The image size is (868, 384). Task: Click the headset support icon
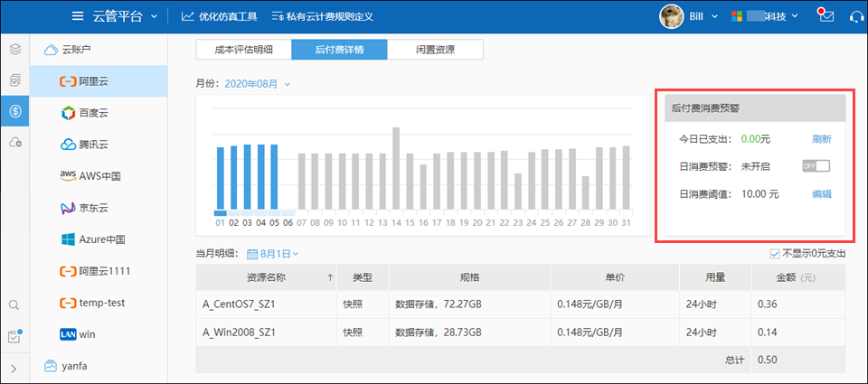pos(854,16)
